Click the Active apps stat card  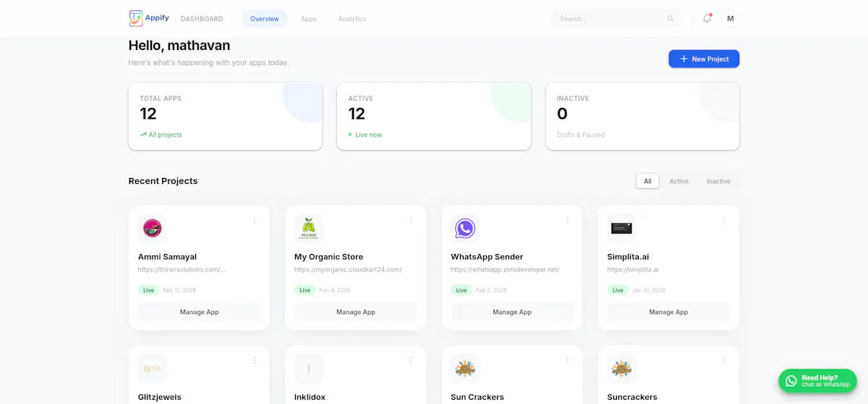point(434,116)
